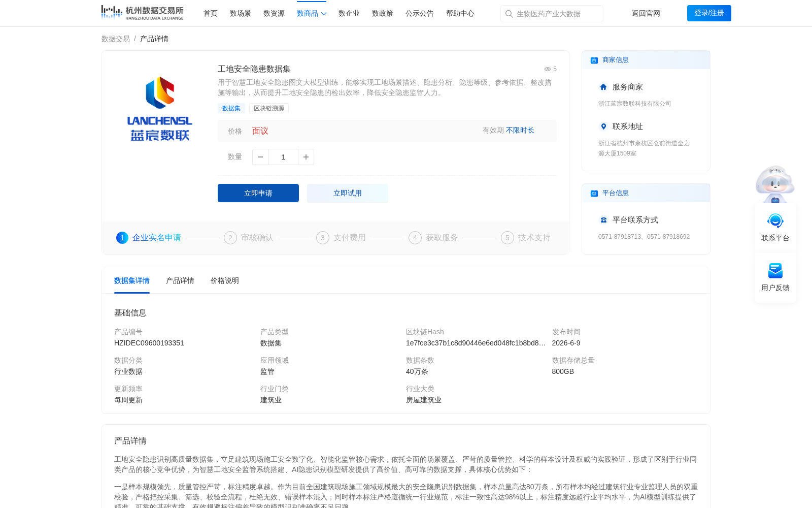812x508 pixels.
Task: Click the search magnifier icon
Action: 509,14
